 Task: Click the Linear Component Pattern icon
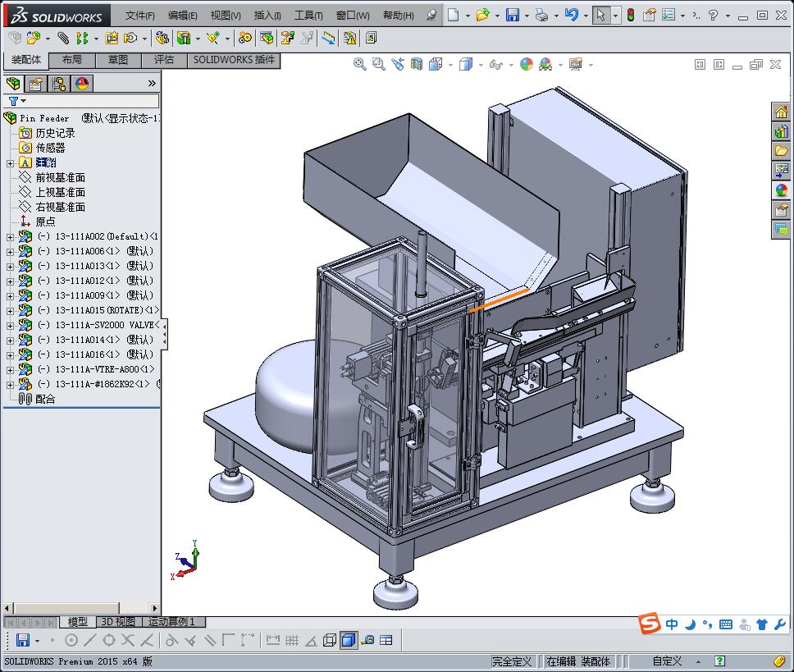[x=82, y=38]
